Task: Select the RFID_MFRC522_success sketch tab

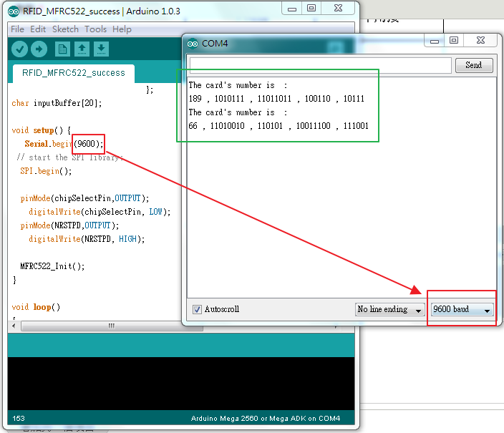Action: (x=74, y=73)
